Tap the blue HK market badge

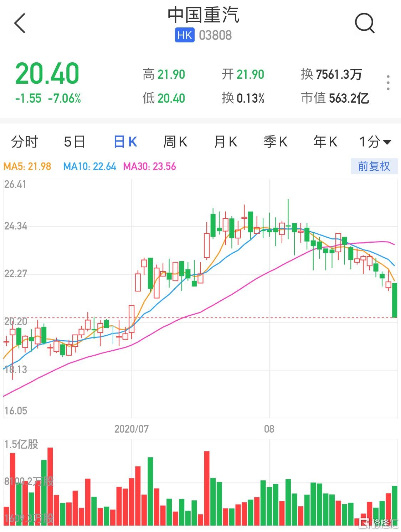click(184, 35)
